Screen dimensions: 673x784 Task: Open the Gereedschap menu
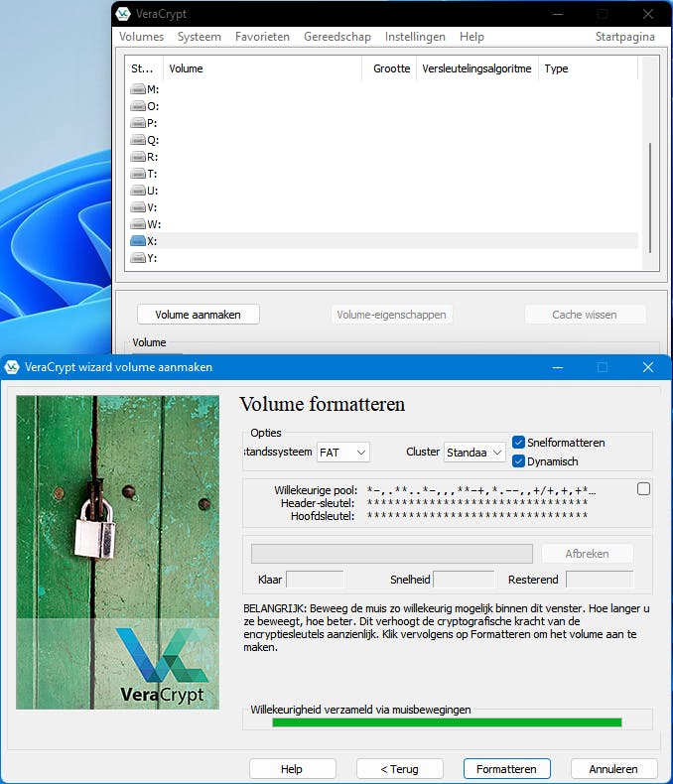(x=337, y=37)
